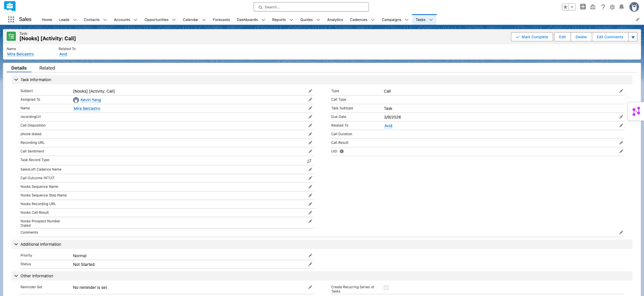Click the Favorites star icon
The height and width of the screenshot is (296, 644).
566,7
